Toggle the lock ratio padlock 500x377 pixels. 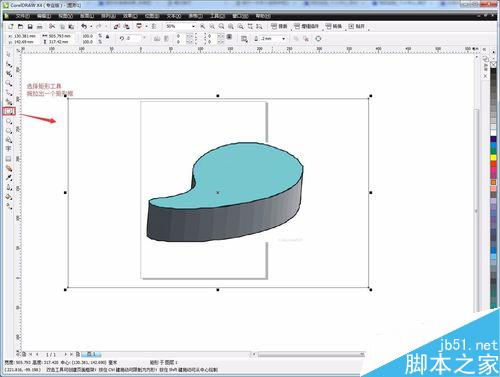click(108, 37)
